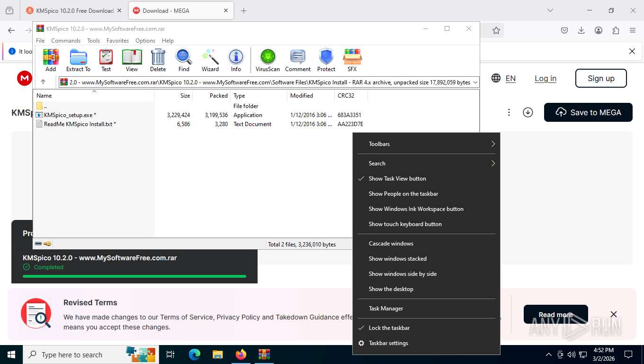Open the Options menu
Screen dimensions: 644x364
pyautogui.click(x=145, y=41)
